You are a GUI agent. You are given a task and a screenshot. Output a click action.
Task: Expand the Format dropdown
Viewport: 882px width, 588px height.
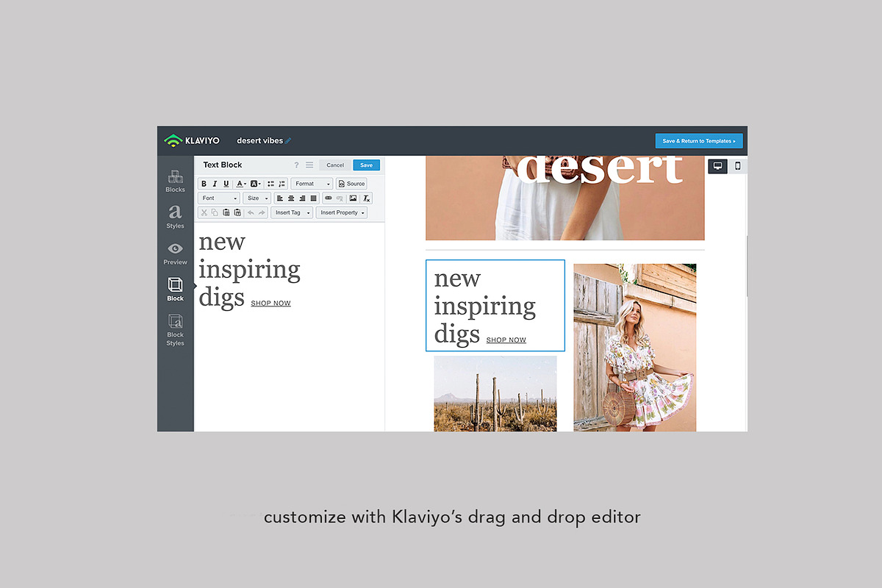tap(312, 184)
